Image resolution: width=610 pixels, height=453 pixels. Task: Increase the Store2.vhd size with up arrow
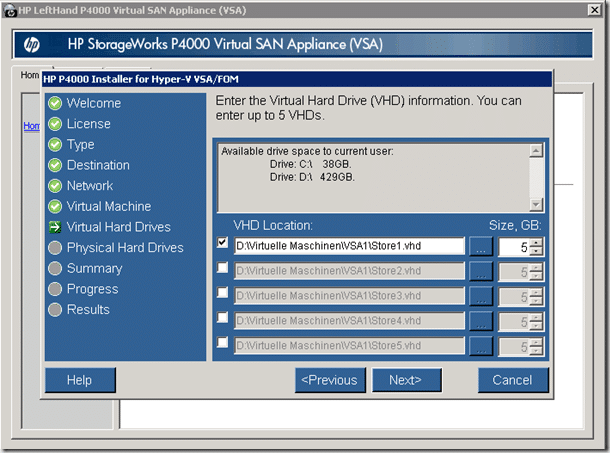[x=536, y=267]
